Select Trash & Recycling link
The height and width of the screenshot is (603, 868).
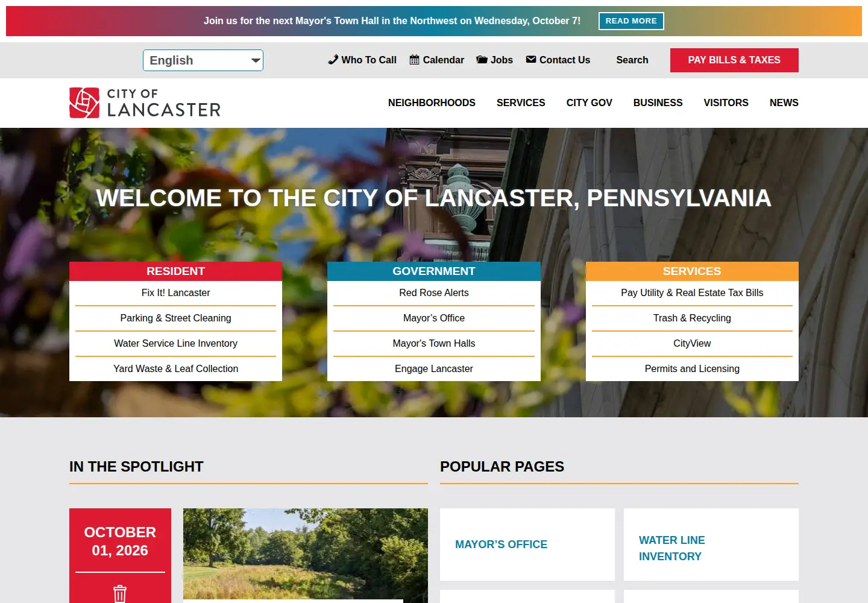(x=692, y=318)
